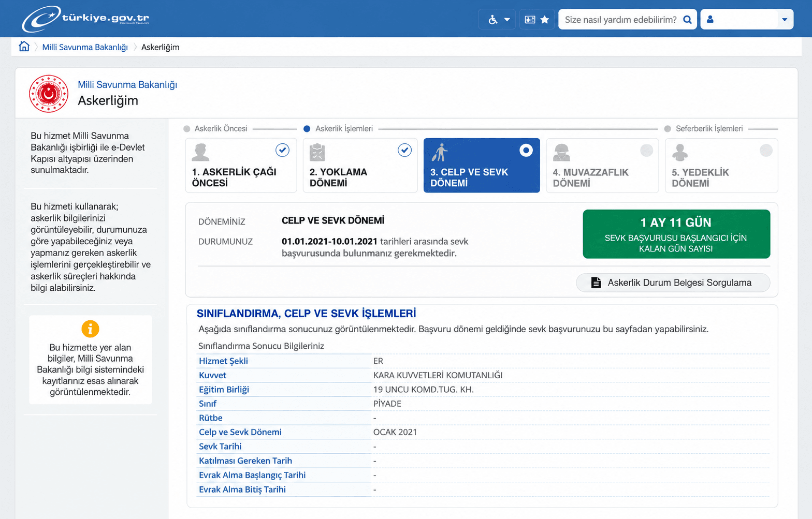Expand the accessibility dropdown arrow
Screen dimensions: 812x519
pos(507,20)
